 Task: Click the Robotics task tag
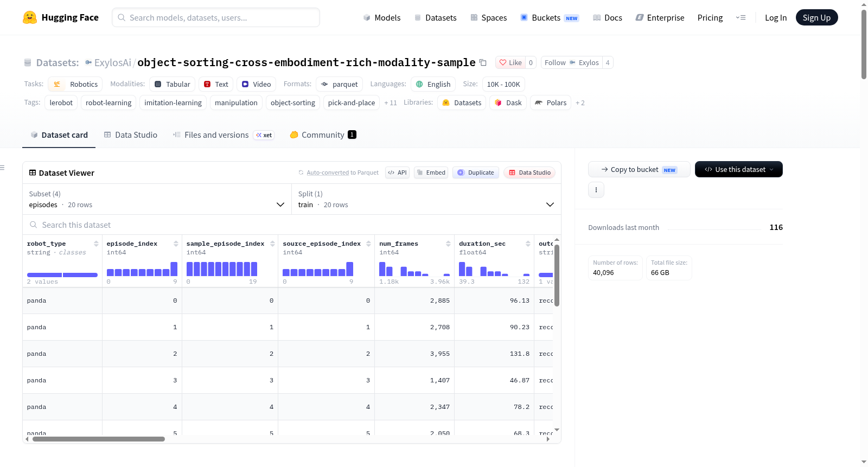(75, 84)
